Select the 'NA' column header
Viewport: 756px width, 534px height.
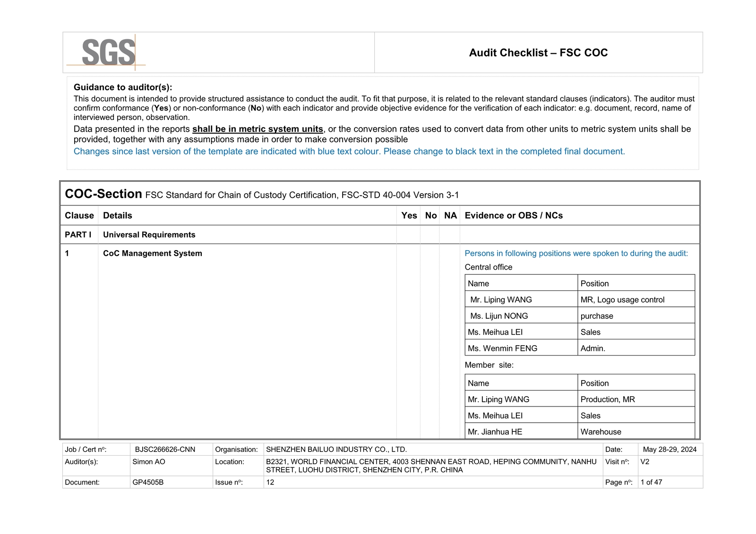450,216
